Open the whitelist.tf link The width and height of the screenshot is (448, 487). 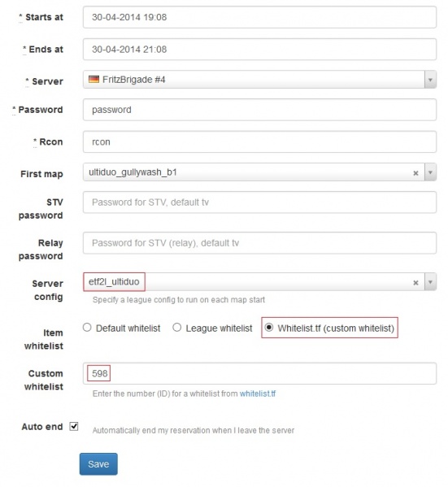pyautogui.click(x=258, y=394)
